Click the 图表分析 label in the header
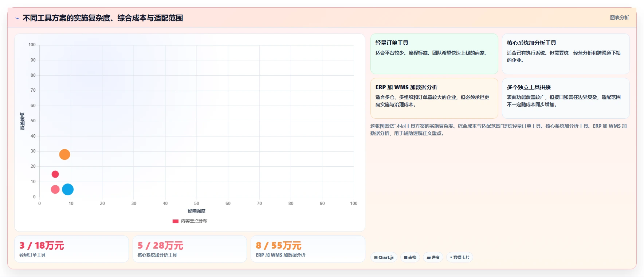 click(x=619, y=17)
